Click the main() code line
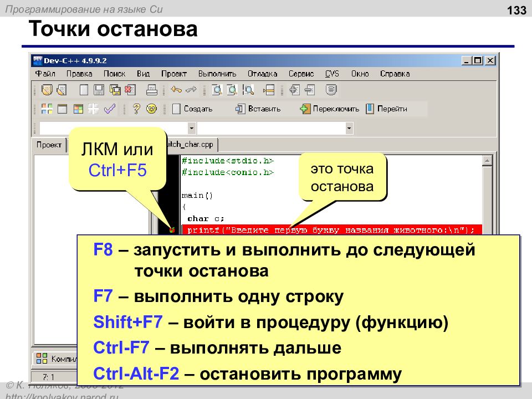This screenshot has width=532, height=399. (x=197, y=196)
